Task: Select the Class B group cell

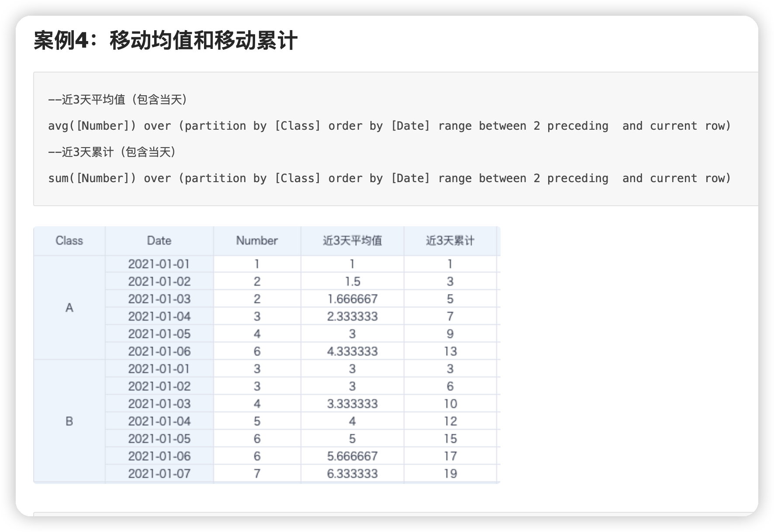Action: [x=69, y=421]
